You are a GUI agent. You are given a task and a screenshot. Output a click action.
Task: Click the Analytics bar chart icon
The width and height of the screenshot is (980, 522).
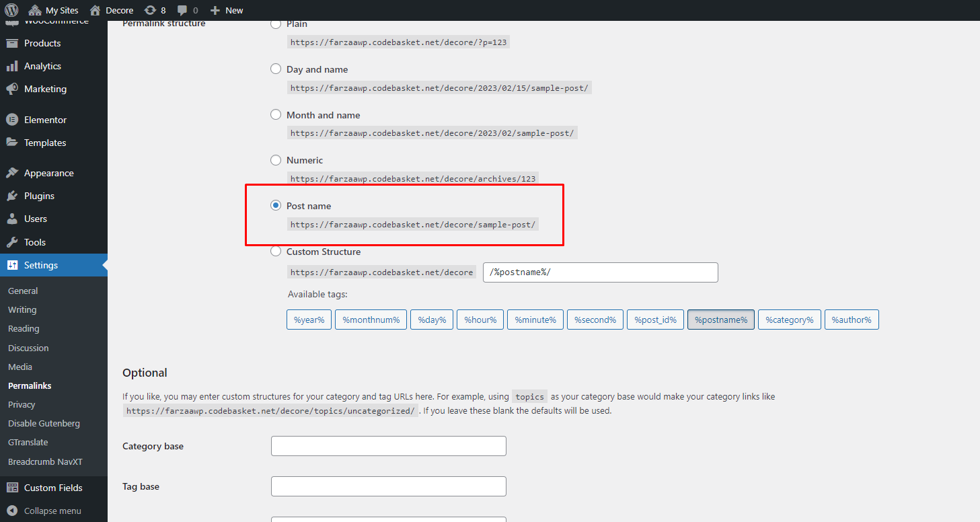[12, 66]
